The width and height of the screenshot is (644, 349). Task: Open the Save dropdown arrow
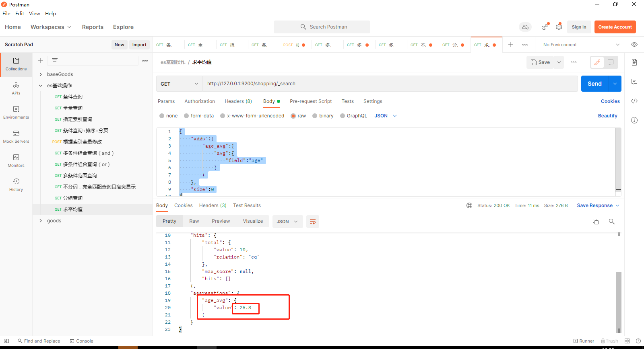click(x=559, y=62)
